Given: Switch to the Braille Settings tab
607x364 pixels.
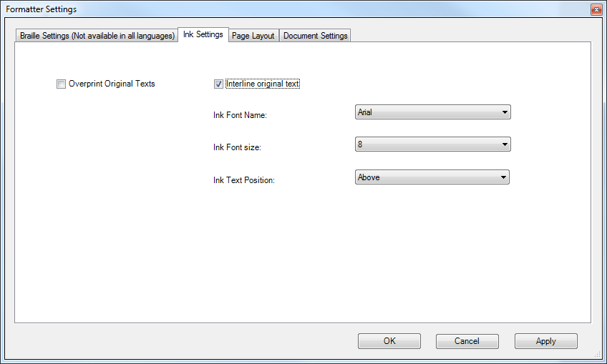Looking at the screenshot, I should pos(97,36).
